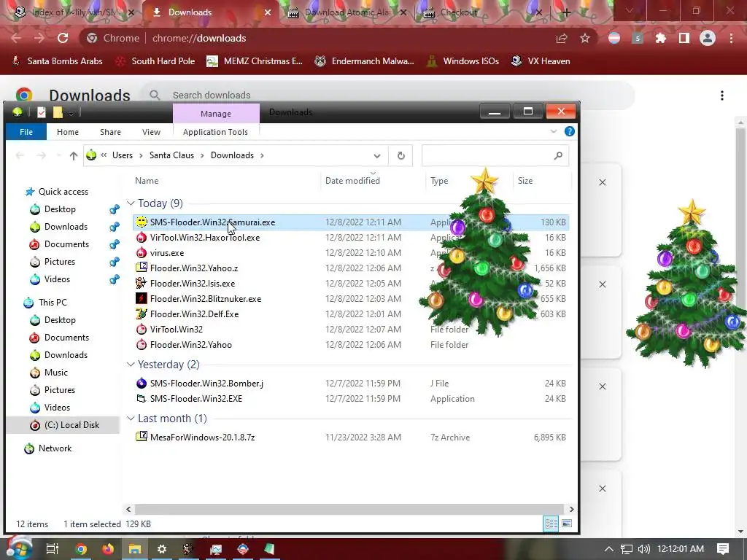This screenshot has width=747, height=560.
Task: Open the Chrome tab search dropdown
Action: 630,11
